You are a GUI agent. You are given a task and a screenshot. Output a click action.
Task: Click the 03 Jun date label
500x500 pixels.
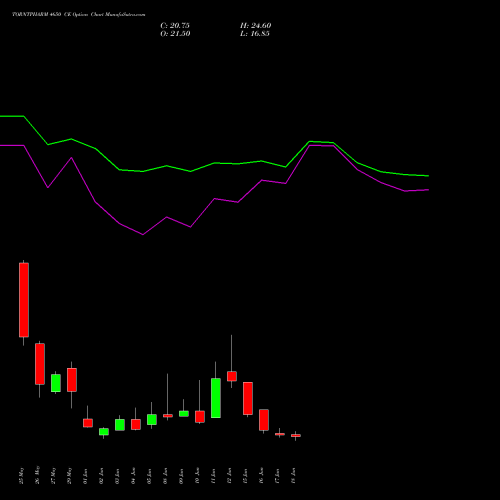118,476
